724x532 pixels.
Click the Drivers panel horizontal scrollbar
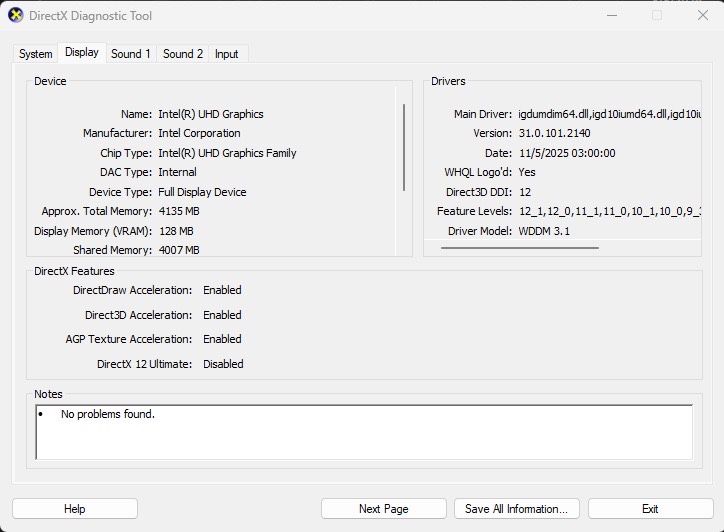tap(520, 248)
